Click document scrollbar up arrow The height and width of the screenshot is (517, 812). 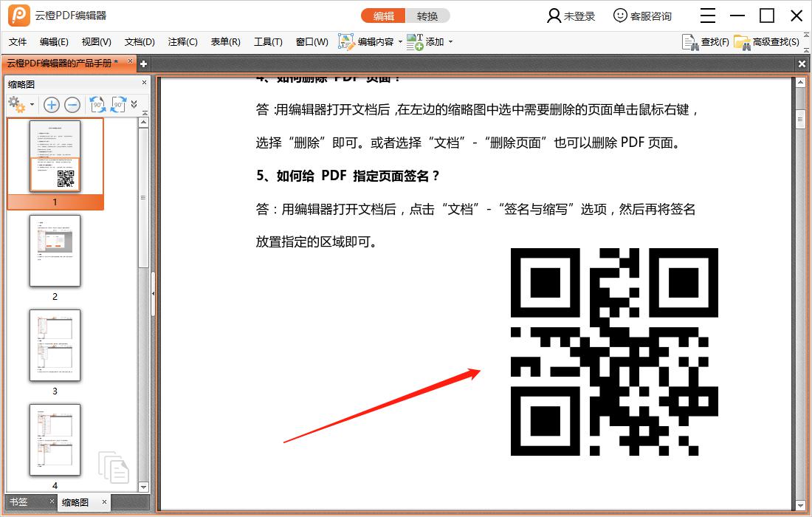click(x=800, y=83)
